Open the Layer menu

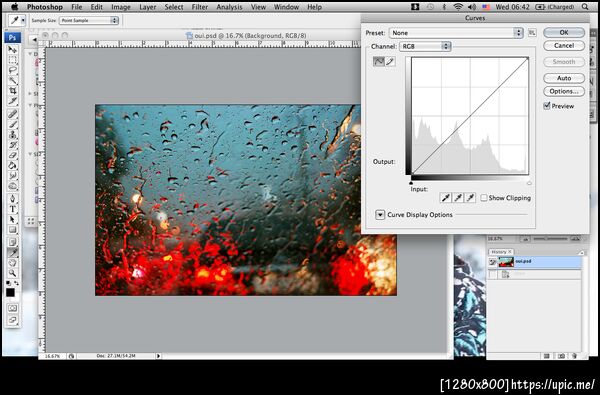point(148,7)
